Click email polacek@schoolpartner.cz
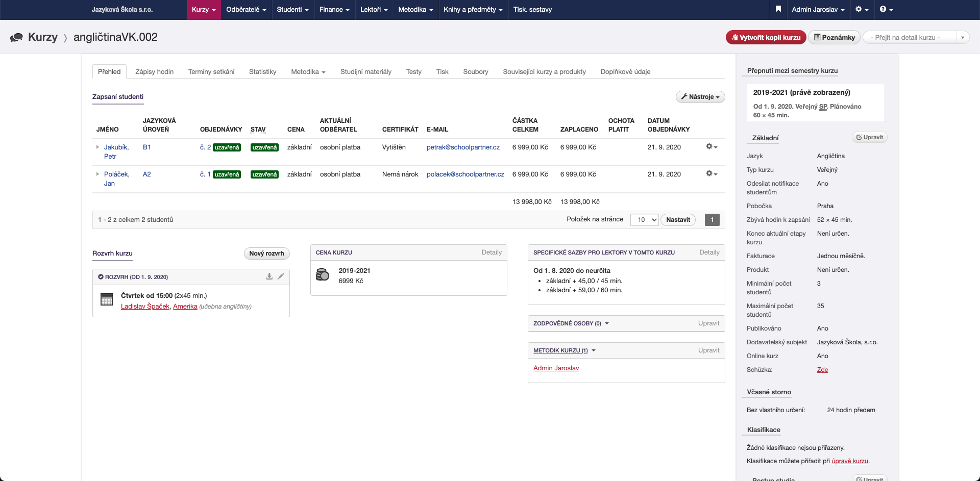 (465, 174)
